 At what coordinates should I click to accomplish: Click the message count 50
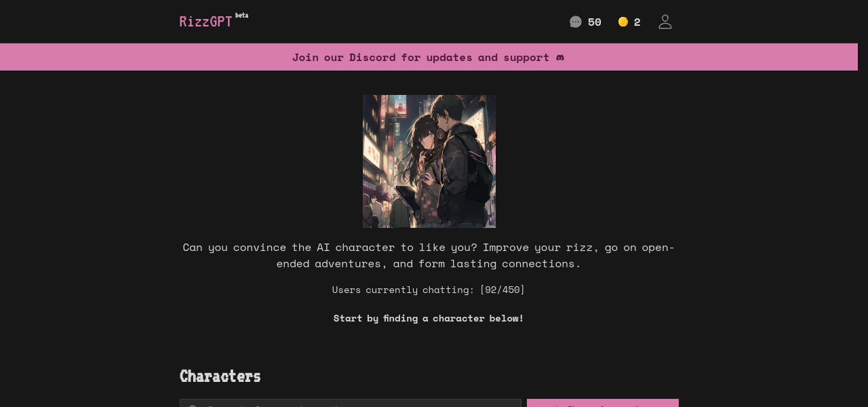pos(594,22)
